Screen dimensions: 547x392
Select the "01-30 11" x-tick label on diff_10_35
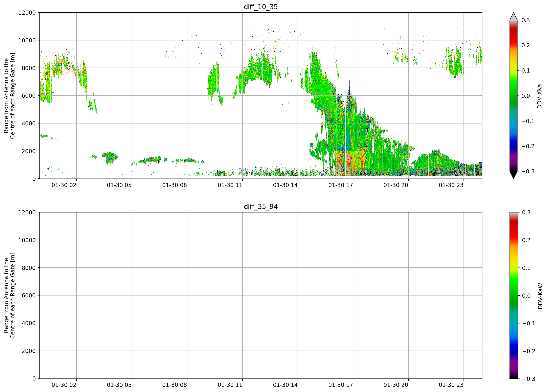point(230,185)
